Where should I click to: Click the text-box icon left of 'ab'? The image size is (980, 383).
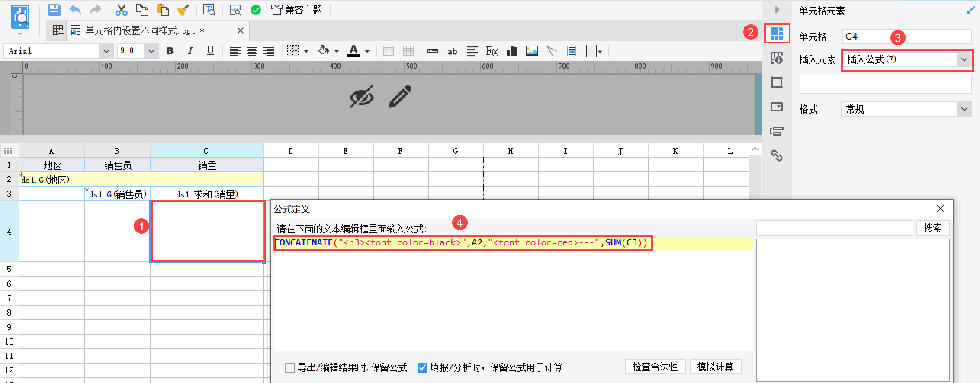coord(432,51)
